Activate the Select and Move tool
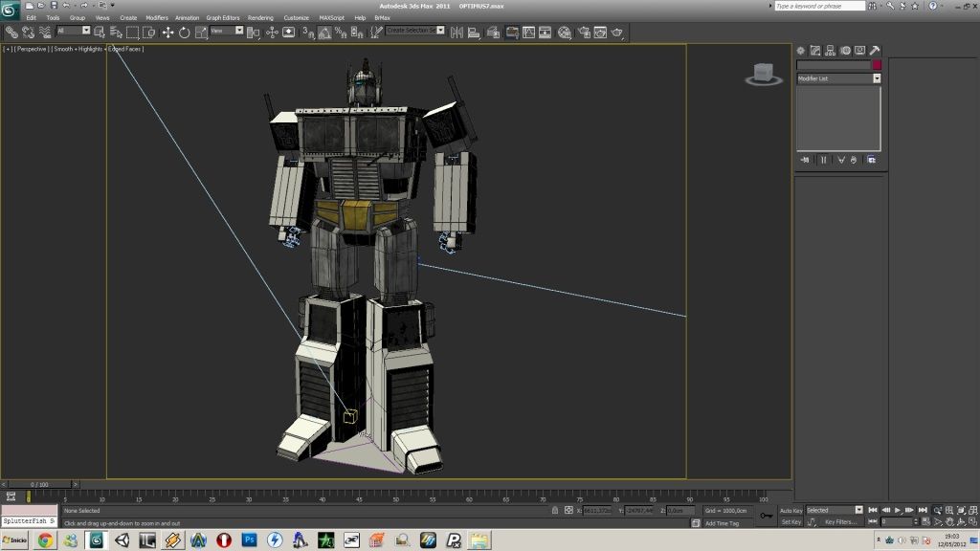This screenshot has width=980, height=551. 167,33
